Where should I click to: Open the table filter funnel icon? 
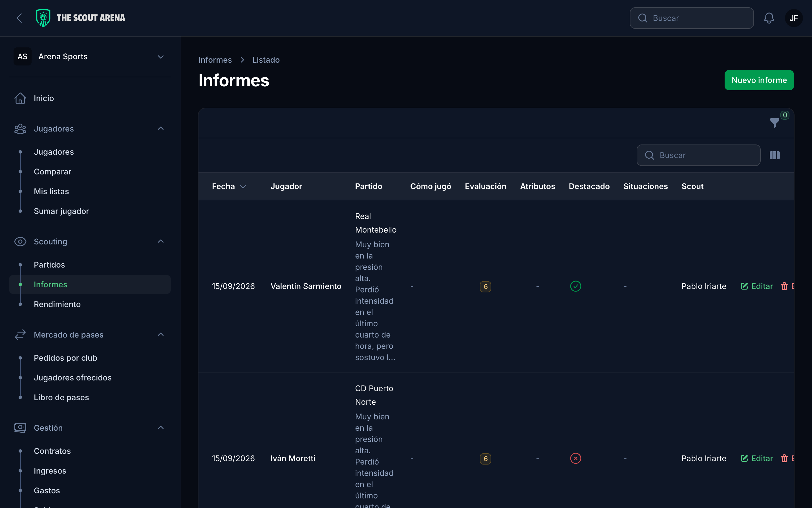click(x=775, y=123)
